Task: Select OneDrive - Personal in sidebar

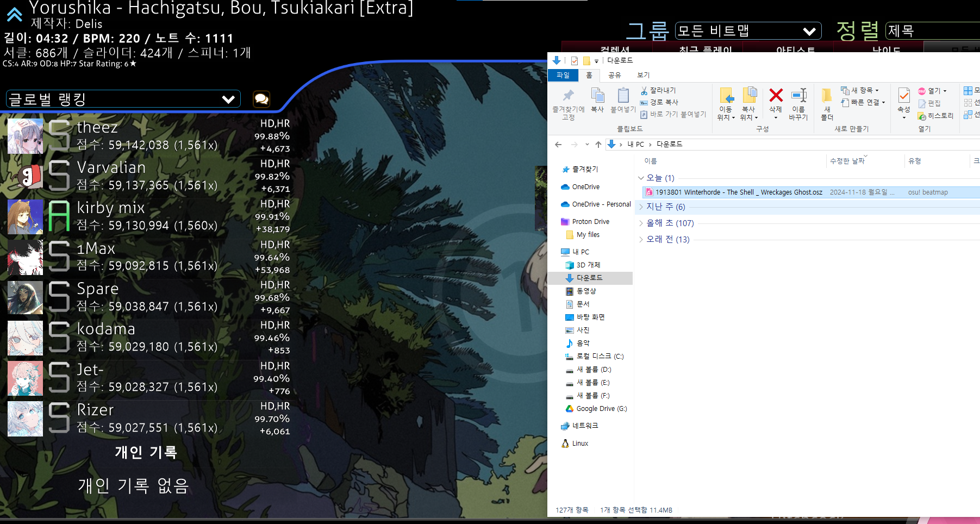Action: (596, 204)
